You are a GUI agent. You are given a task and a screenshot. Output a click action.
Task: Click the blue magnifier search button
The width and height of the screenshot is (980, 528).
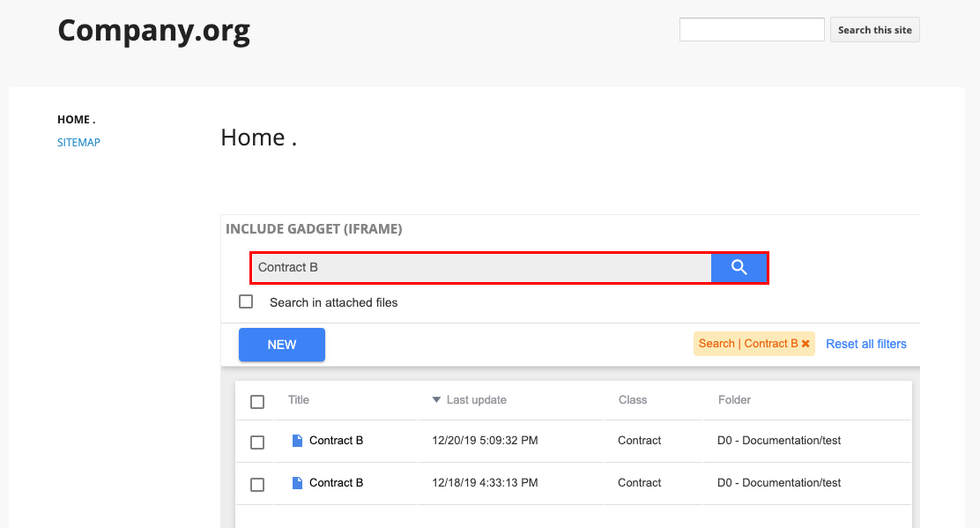739,267
